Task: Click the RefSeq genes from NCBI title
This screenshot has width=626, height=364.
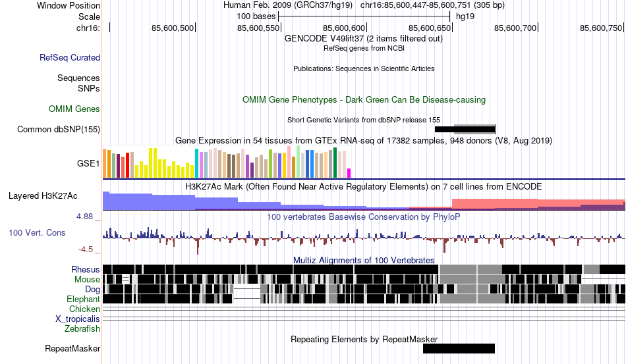Action: click(x=364, y=48)
